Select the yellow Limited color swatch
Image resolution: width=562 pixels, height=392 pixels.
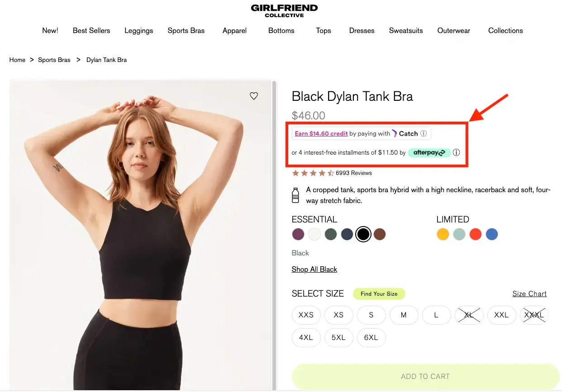443,234
